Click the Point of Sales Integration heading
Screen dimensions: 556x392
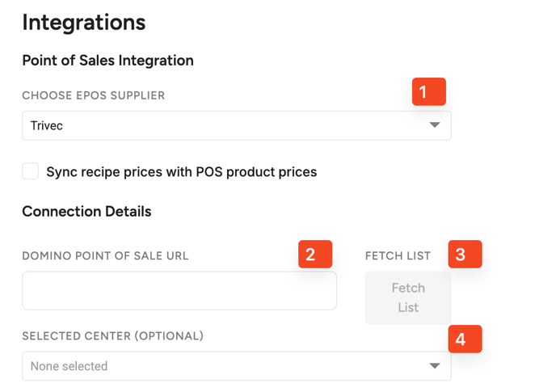coord(107,61)
